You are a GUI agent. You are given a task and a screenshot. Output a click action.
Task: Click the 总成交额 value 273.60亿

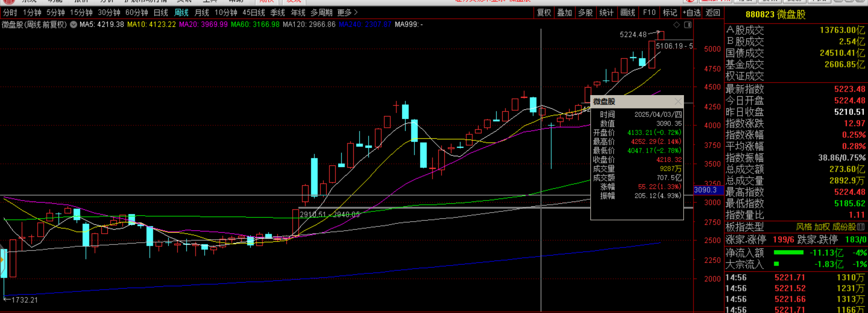click(847, 169)
